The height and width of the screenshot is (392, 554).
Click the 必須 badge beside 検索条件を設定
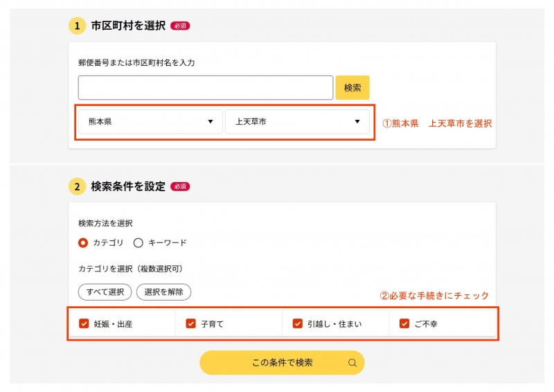point(180,187)
